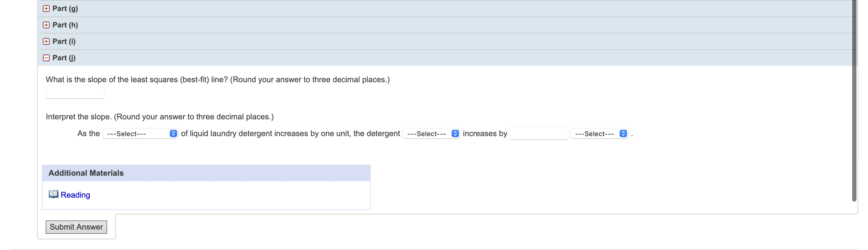Open the Reading link
This screenshot has width=868, height=250.
pos(75,195)
